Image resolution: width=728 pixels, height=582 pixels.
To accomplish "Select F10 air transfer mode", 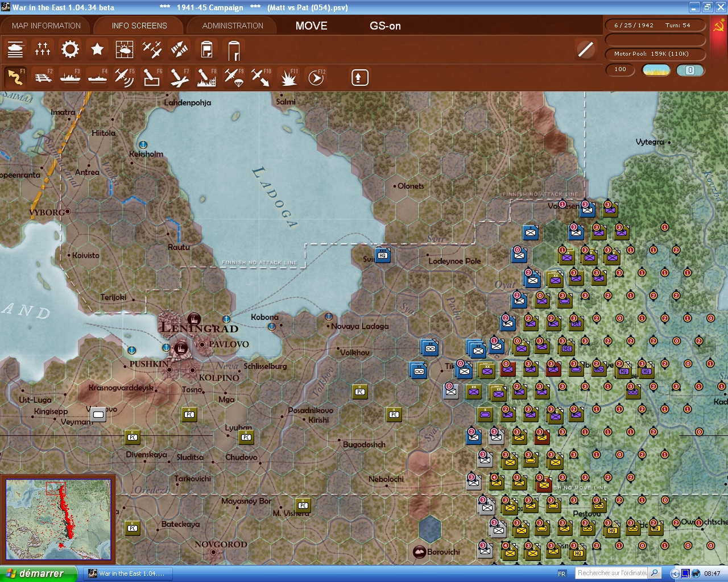I will click(261, 77).
